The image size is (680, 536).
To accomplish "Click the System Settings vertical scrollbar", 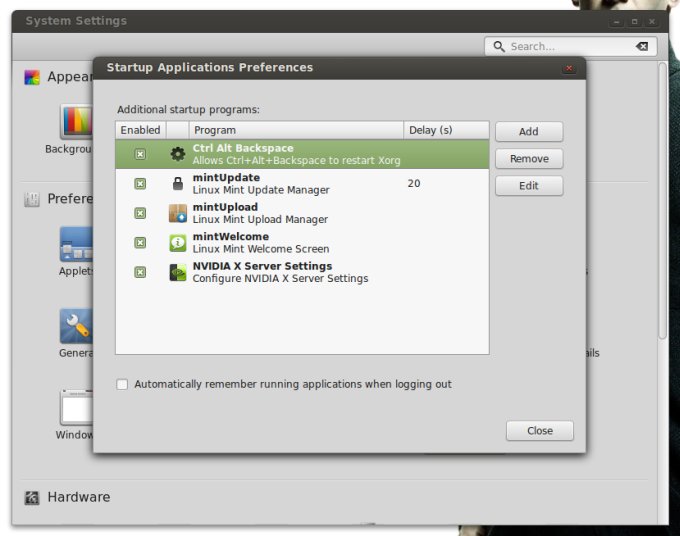I will coord(662,201).
